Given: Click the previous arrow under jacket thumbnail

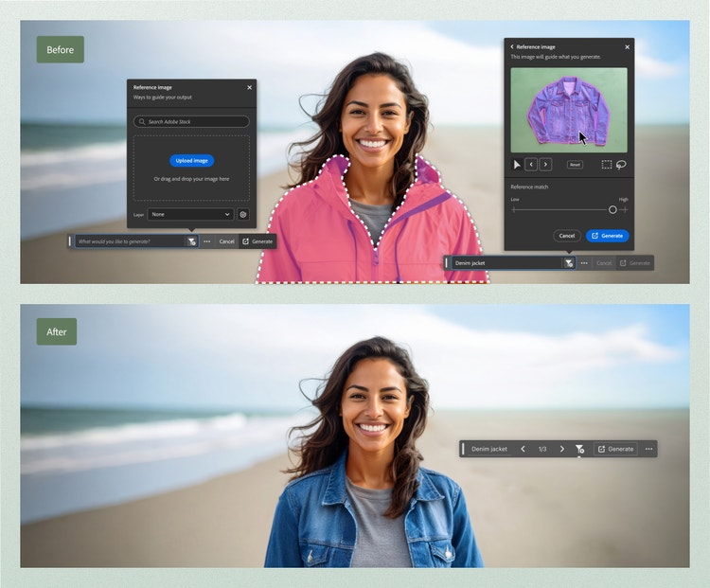Looking at the screenshot, I should click(x=531, y=165).
